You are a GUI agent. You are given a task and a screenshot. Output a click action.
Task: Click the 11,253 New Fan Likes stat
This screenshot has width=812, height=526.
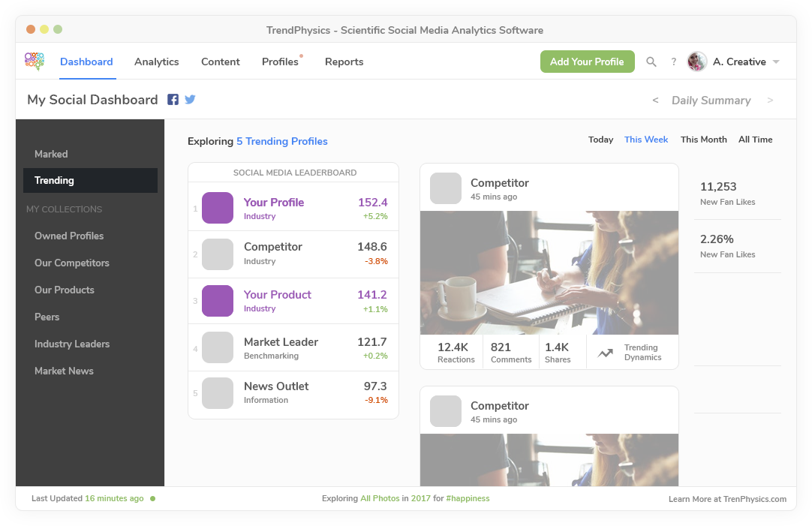tap(728, 193)
